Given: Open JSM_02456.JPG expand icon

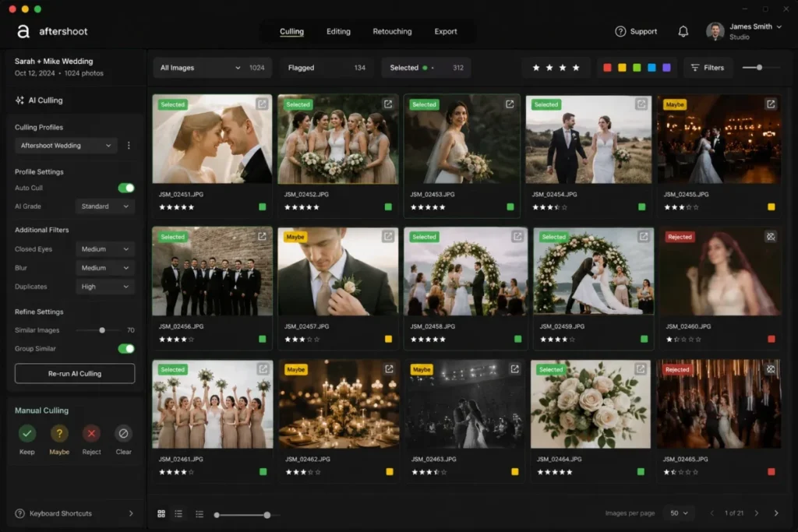Looking at the screenshot, I should (x=262, y=237).
